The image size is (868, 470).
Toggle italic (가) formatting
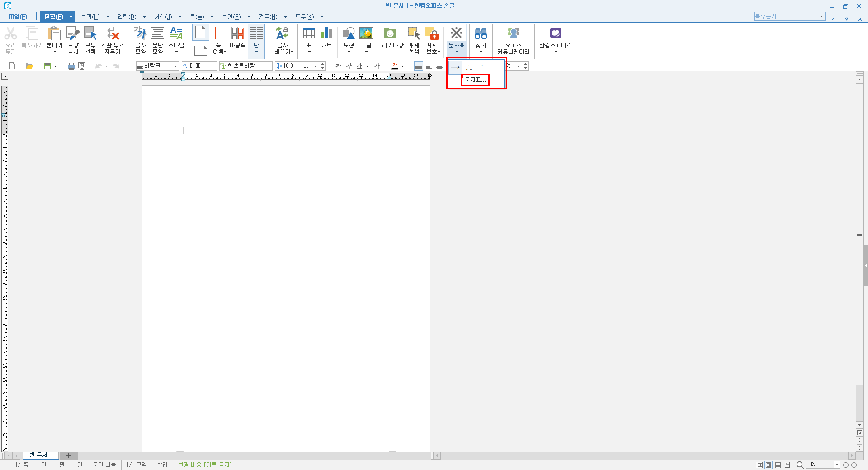coord(349,66)
